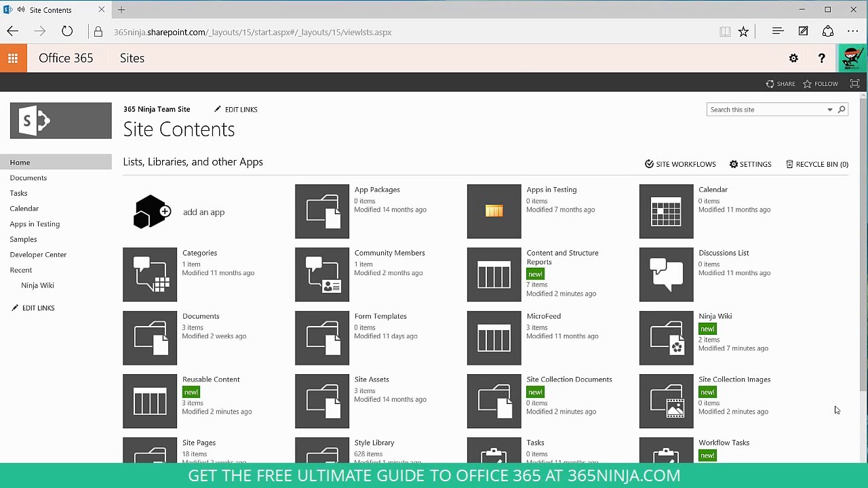Open Content and Structure Reports icon

[494, 274]
